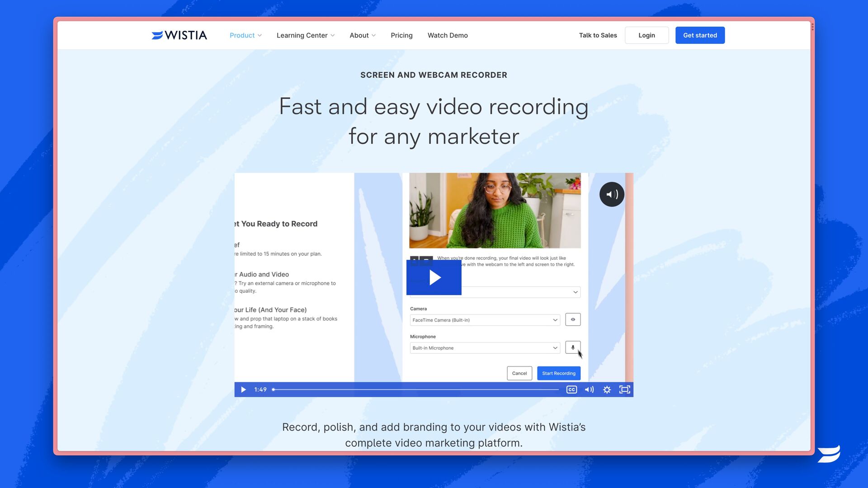Toggle camera preview eye icon
868x488 pixels.
(573, 319)
